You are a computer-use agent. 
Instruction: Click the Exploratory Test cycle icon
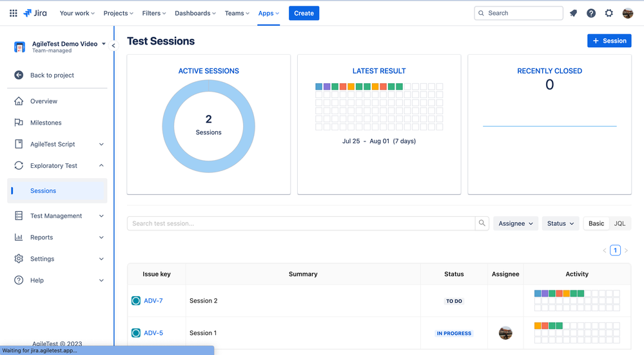pos(19,165)
